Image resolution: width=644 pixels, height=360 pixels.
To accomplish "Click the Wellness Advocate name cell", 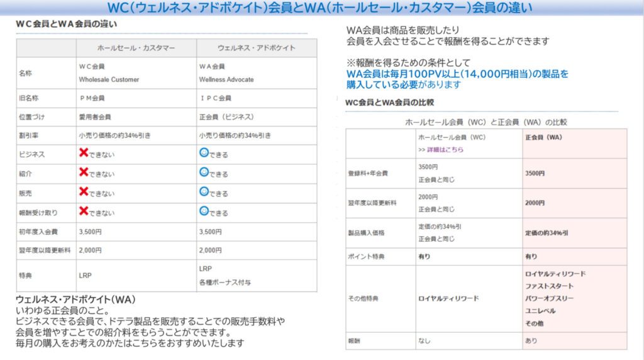I will click(226, 80).
